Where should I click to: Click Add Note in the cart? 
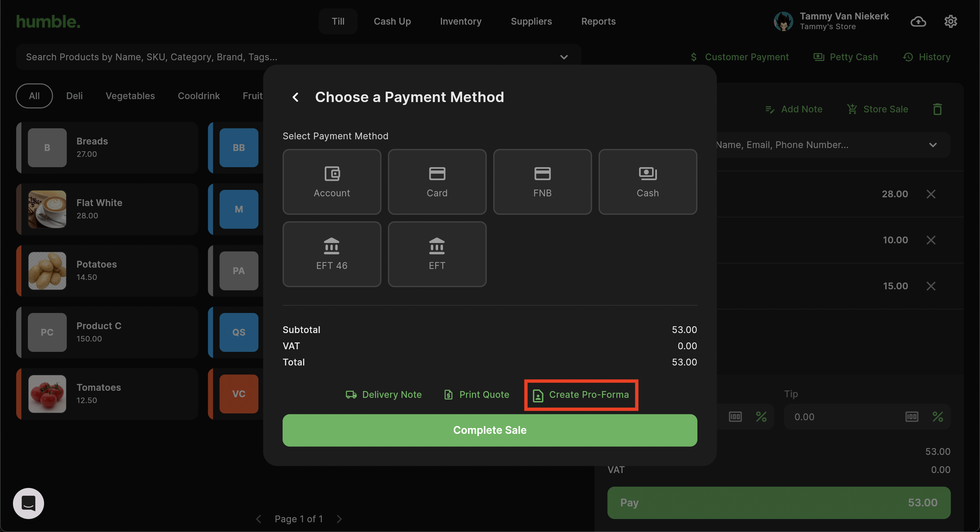(794, 110)
